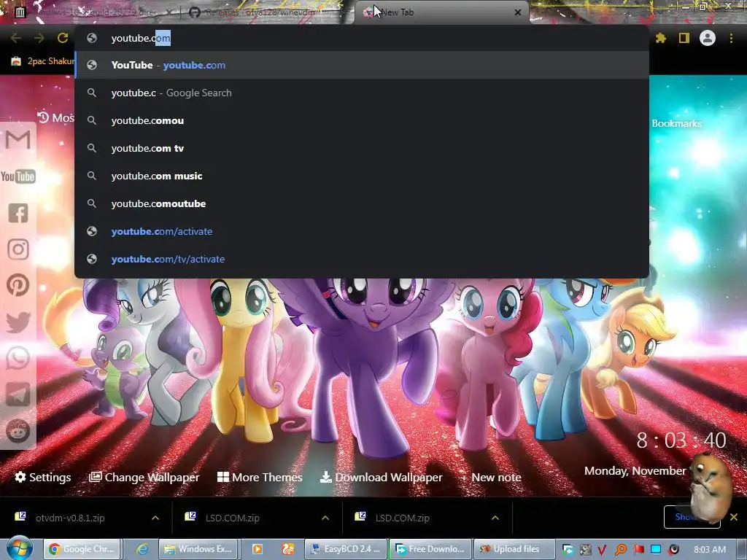The width and height of the screenshot is (747, 560).
Task: Open Telegram shortcut in the sidebar
Action: tap(18, 394)
